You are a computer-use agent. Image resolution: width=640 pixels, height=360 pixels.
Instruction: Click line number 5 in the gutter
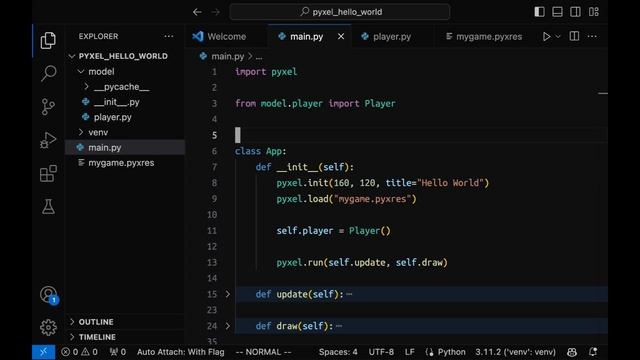[x=214, y=135]
